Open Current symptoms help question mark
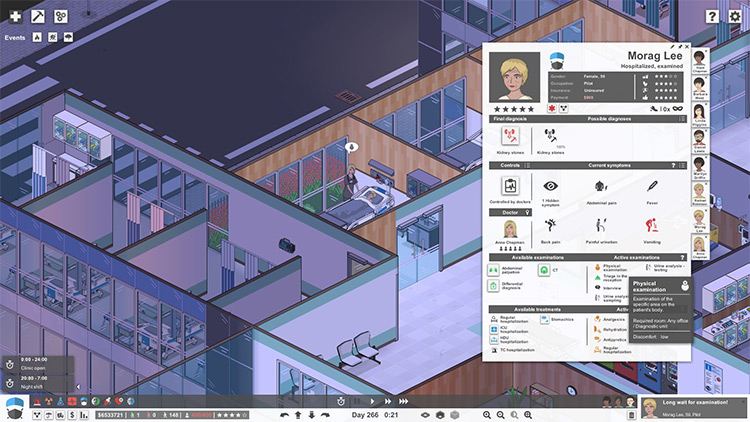 673,166
